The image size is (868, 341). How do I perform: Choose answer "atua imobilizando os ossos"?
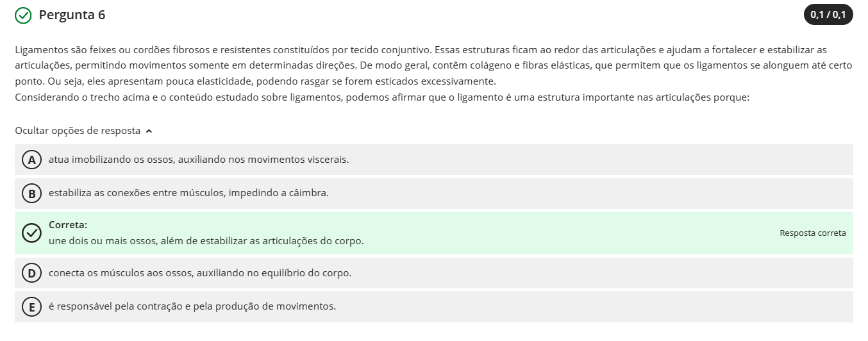point(199,160)
